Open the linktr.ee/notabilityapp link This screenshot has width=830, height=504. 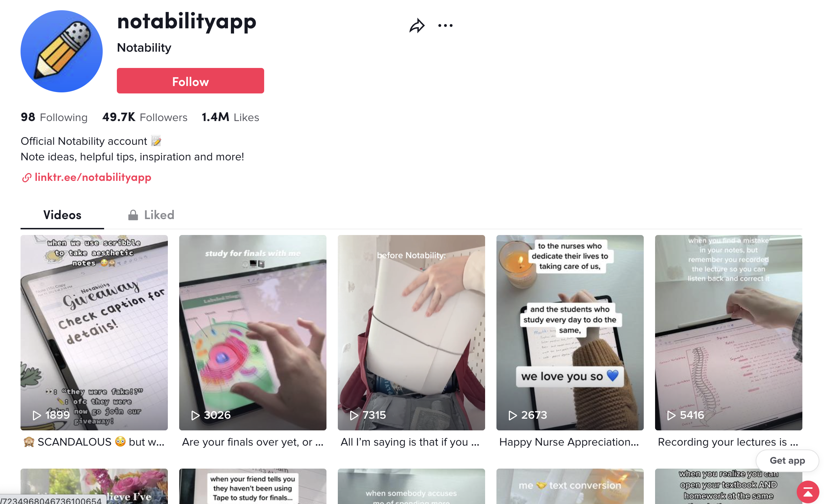(x=93, y=177)
